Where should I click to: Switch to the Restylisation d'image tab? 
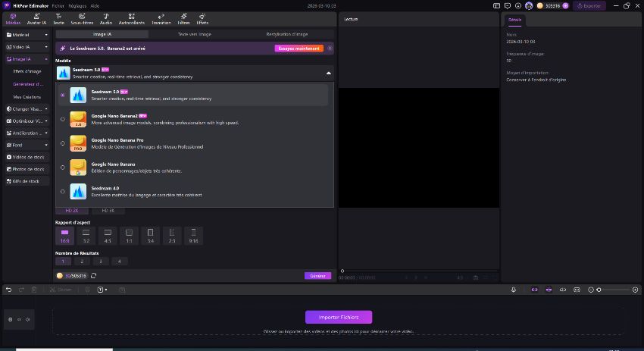[287, 34]
